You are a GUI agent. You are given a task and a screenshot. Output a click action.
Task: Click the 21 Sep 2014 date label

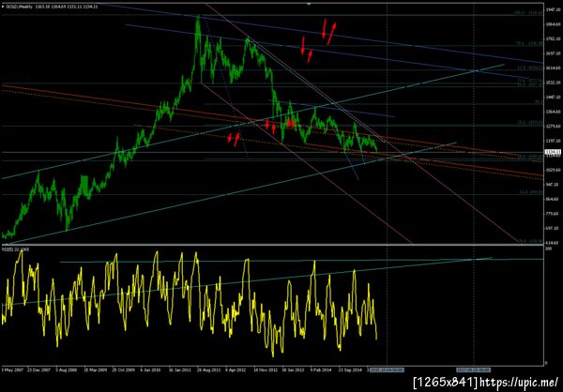[x=349, y=369]
